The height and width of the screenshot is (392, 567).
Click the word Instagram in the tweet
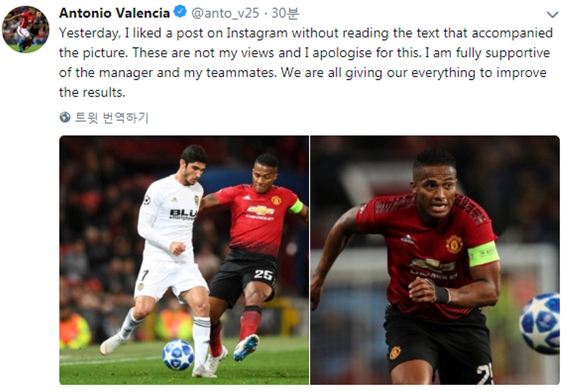[x=257, y=33]
